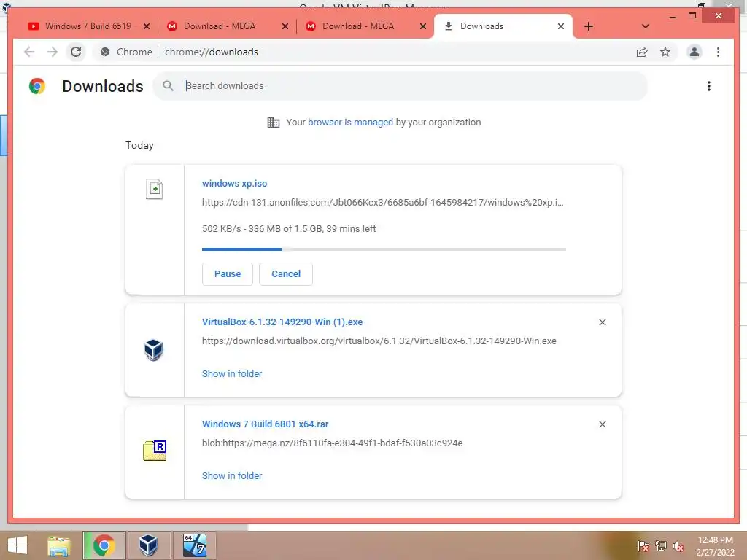Click the mega.nz blob source URL
This screenshot has width=747, height=560.
coord(332,443)
